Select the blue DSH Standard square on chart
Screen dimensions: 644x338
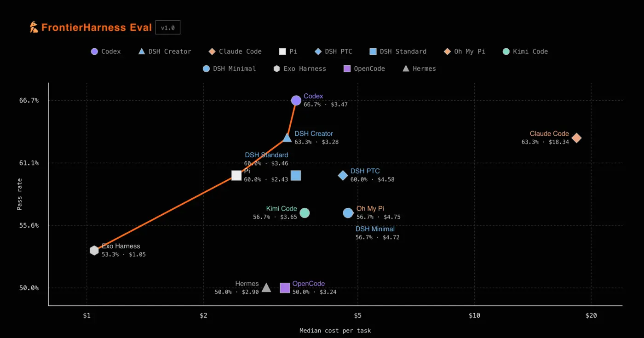pyautogui.click(x=296, y=175)
